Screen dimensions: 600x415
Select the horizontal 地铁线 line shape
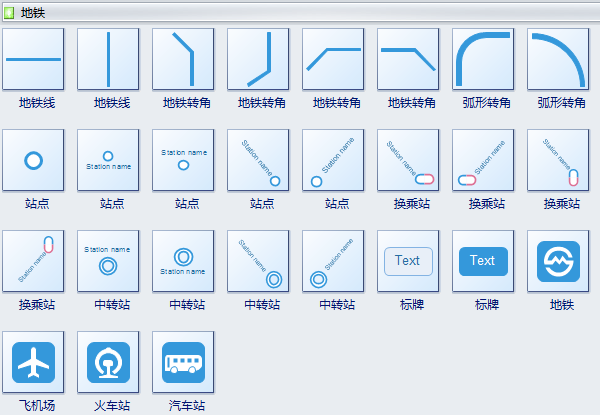tap(33, 59)
